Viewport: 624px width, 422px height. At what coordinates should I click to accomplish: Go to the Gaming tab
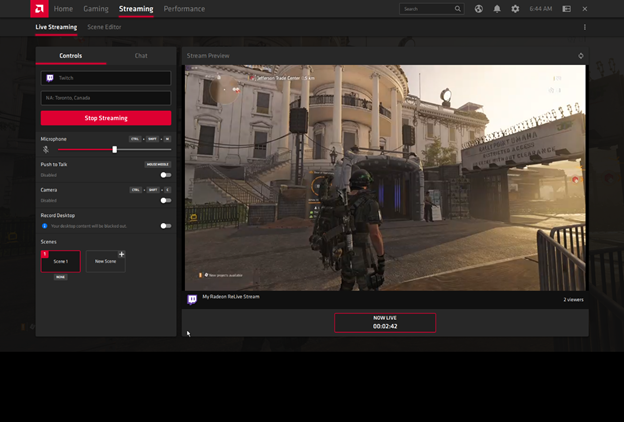[96, 9]
